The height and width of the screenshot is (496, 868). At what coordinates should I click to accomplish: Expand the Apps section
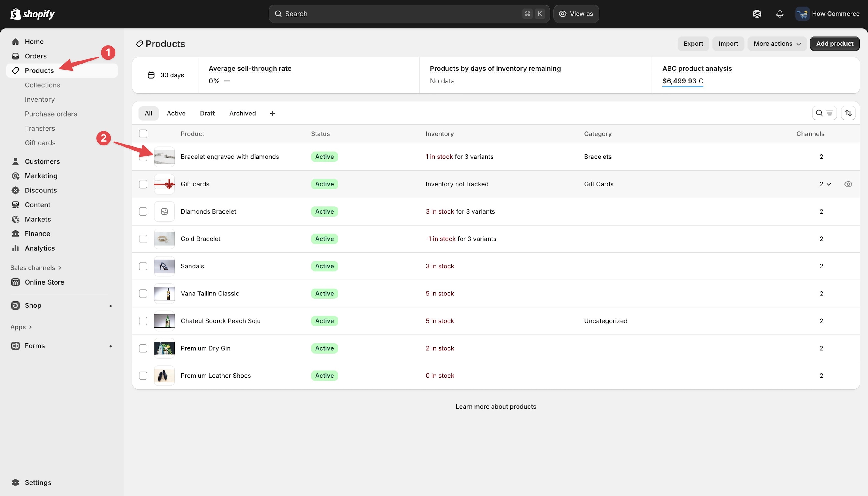point(21,327)
